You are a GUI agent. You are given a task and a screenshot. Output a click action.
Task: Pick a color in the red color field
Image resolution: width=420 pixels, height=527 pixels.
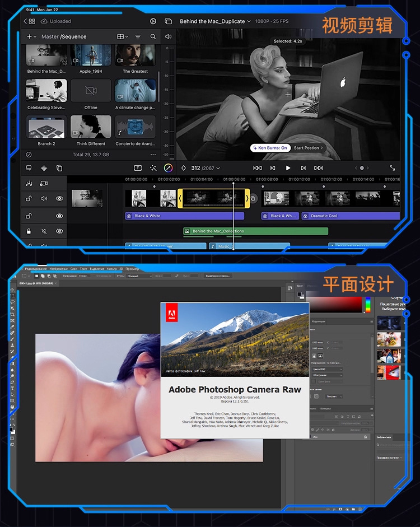337,304
